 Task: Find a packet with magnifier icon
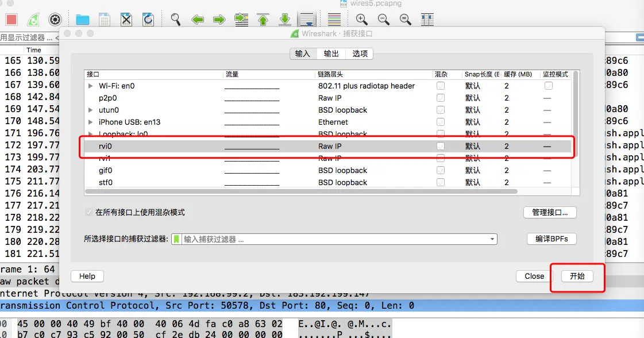point(176,20)
